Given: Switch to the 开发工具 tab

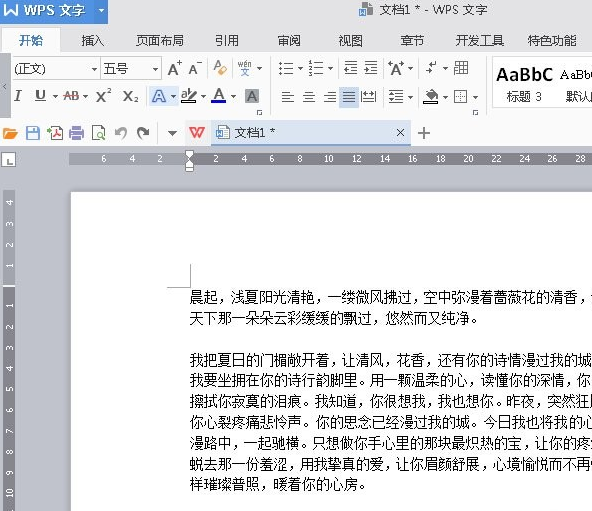Looking at the screenshot, I should click(479, 40).
